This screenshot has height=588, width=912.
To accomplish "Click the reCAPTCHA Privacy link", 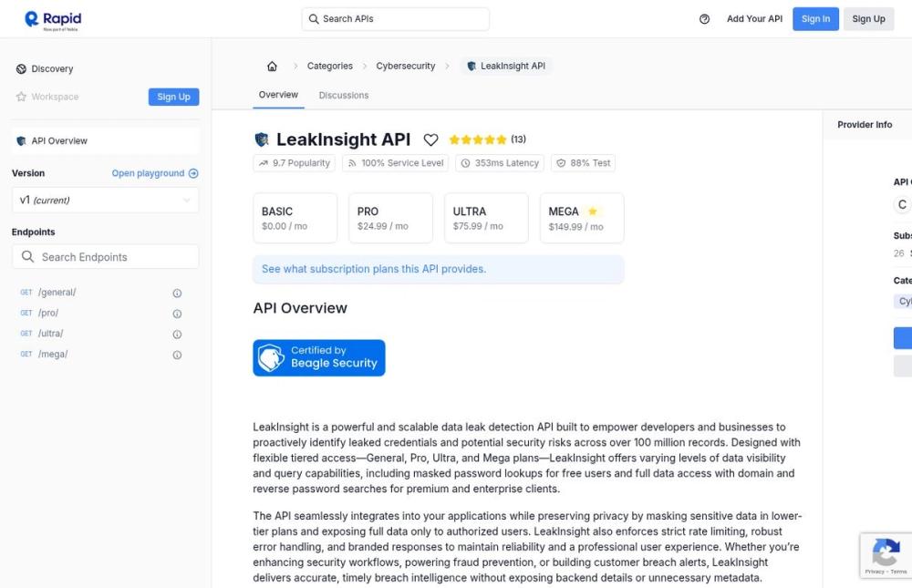I will pyautogui.click(x=875, y=572).
